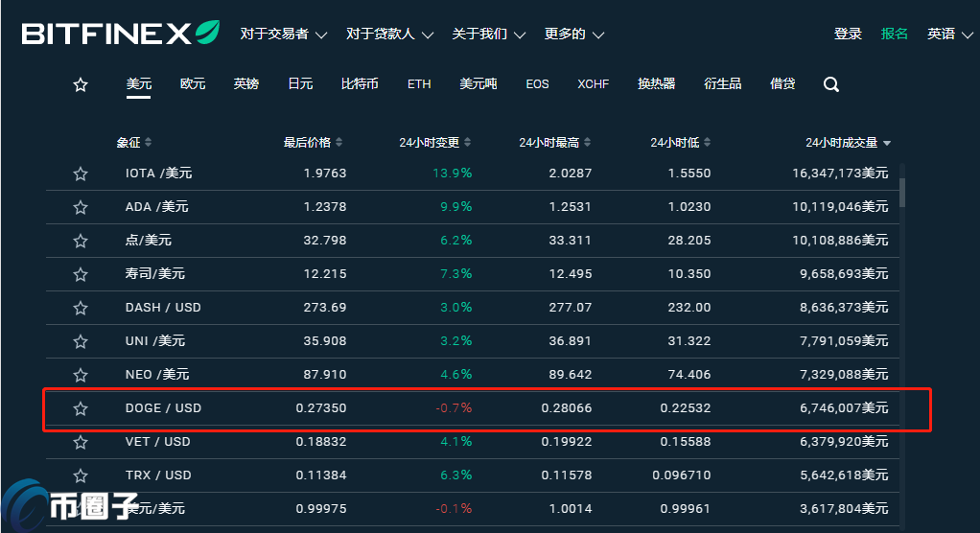Open the DASH / USD pair row
Viewport: 980px width, 533px height.
point(163,308)
